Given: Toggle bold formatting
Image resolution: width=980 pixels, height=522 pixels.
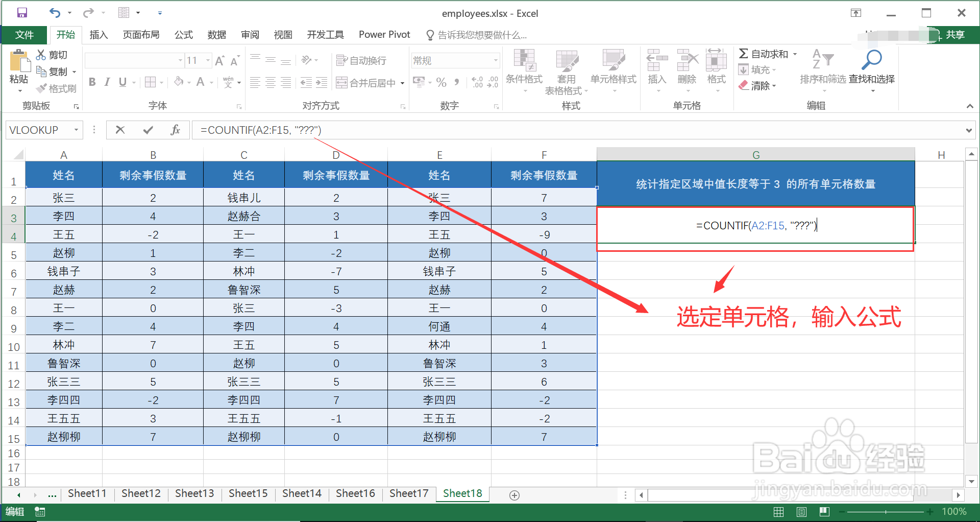Looking at the screenshot, I should coord(92,82).
